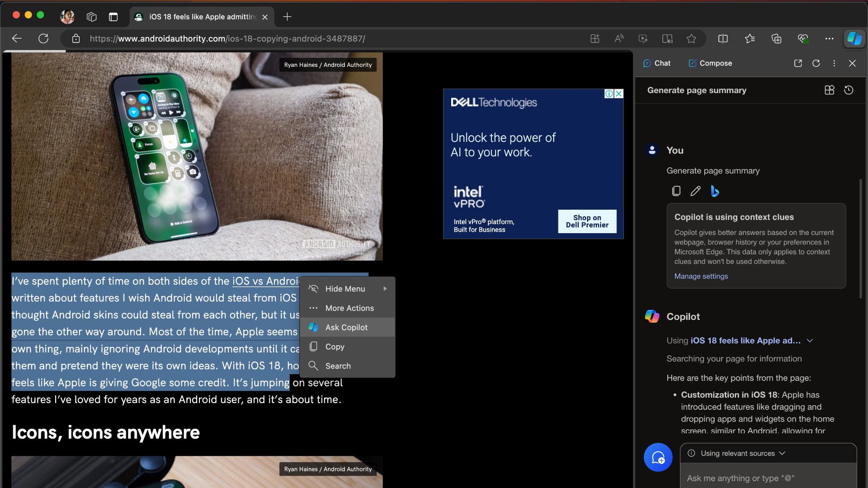
Task: Click Manage settings link in Copilot panel
Action: 701,276
